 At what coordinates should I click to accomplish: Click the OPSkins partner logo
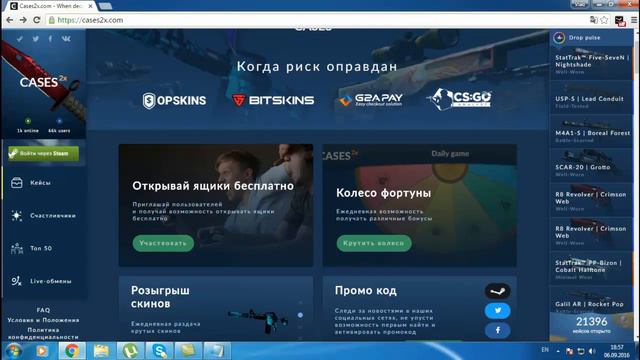[x=174, y=100]
